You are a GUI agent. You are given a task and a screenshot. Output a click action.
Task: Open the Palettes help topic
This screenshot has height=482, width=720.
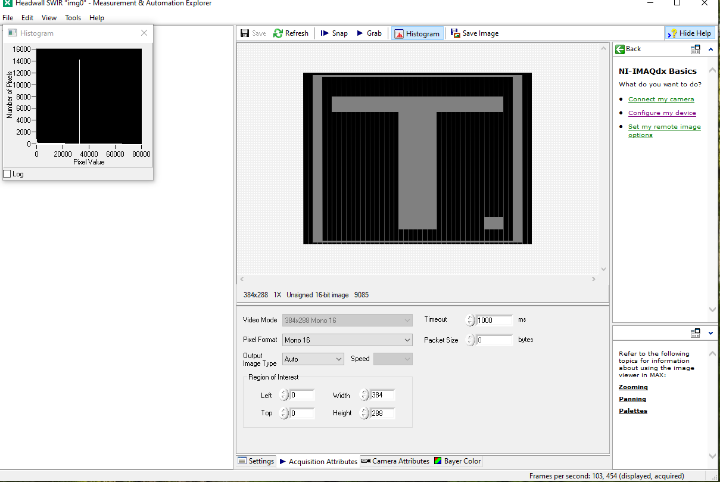point(632,411)
